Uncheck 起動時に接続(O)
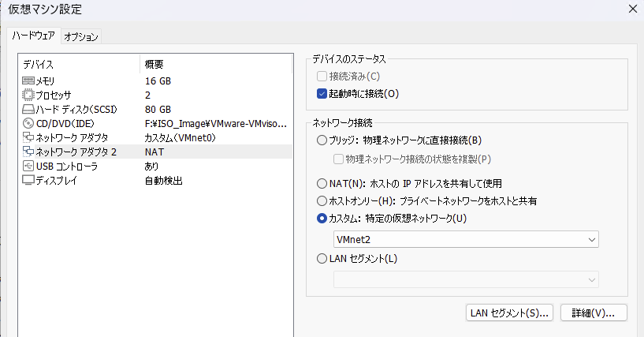 click(x=322, y=94)
